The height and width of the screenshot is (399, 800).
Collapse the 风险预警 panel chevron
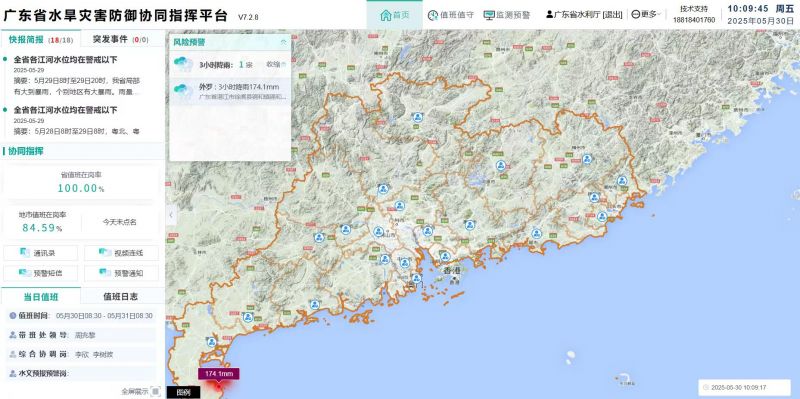pos(284,43)
